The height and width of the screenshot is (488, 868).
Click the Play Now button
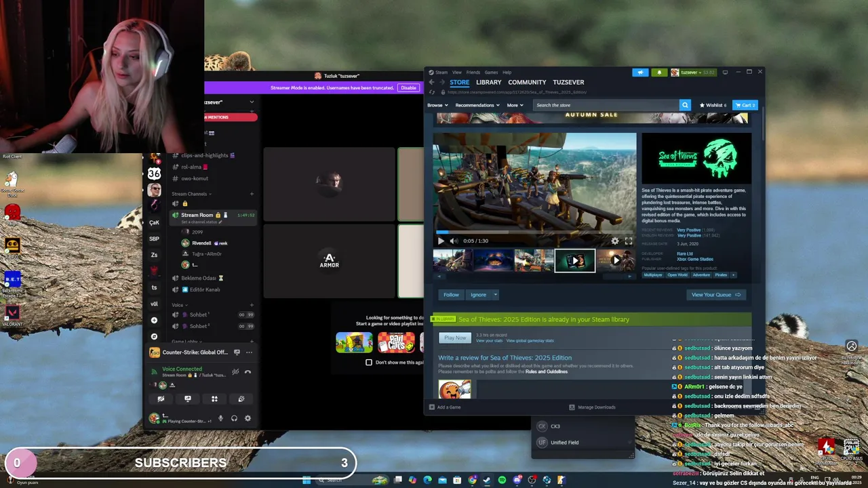coord(455,338)
